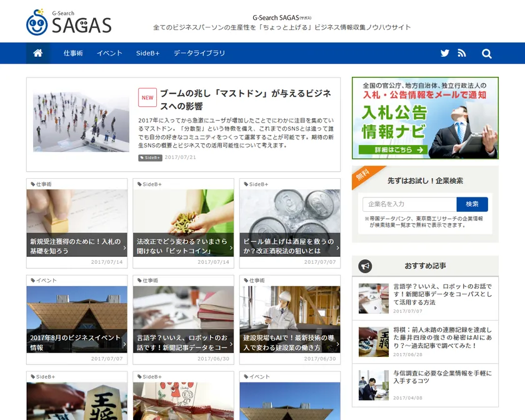Open the イベント menu item

[x=109, y=53]
